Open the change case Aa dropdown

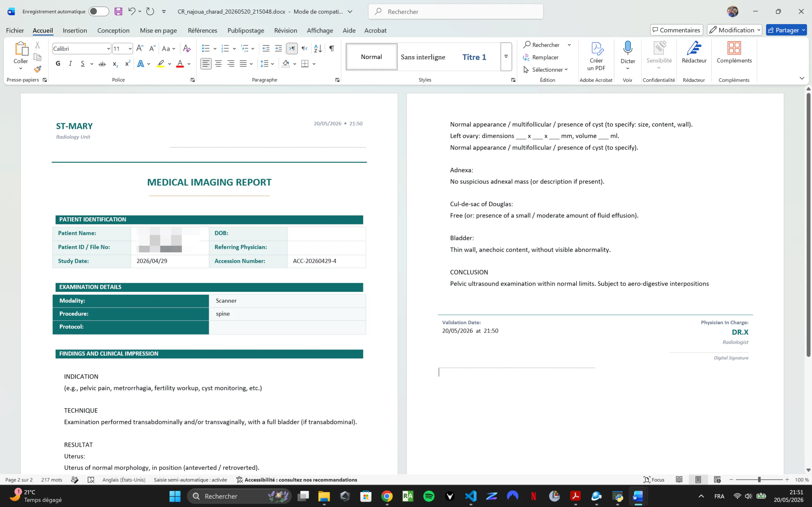(x=168, y=49)
